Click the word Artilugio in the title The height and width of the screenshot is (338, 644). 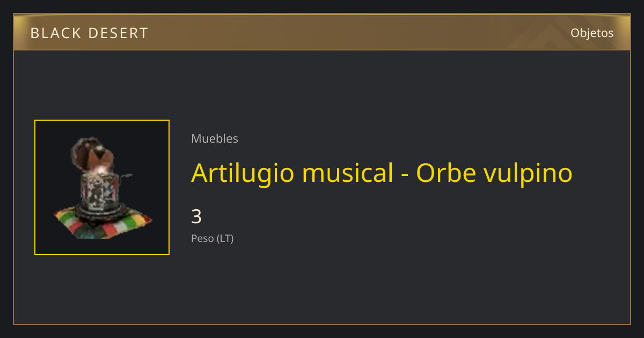[x=243, y=173]
